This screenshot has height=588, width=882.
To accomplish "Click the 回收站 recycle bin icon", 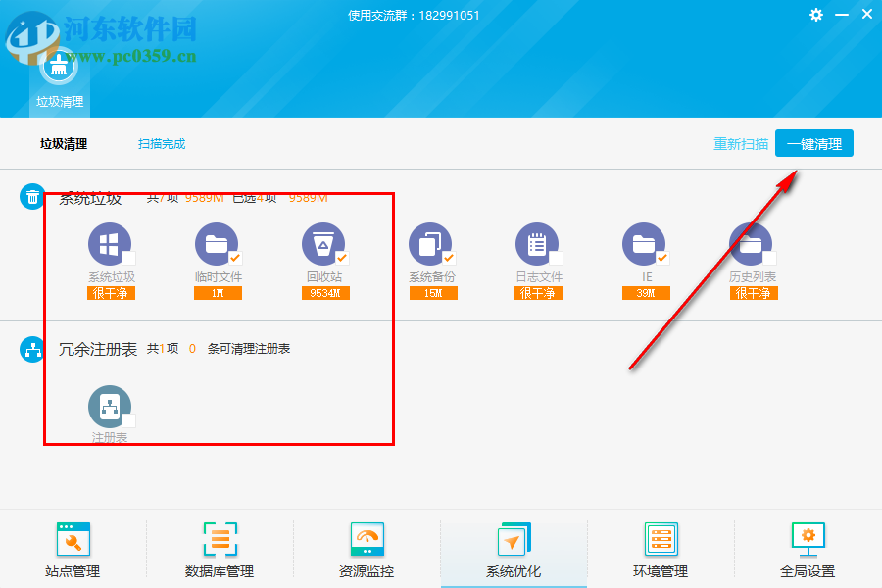I will click(322, 244).
